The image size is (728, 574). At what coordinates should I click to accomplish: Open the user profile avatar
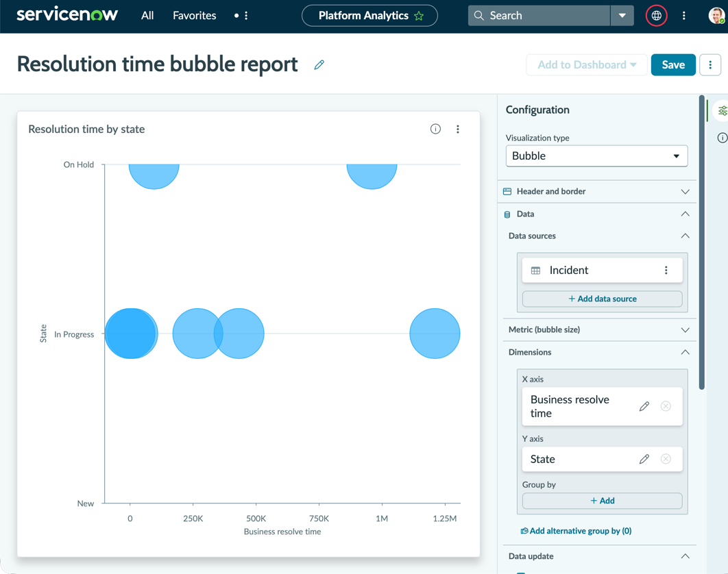[716, 15]
